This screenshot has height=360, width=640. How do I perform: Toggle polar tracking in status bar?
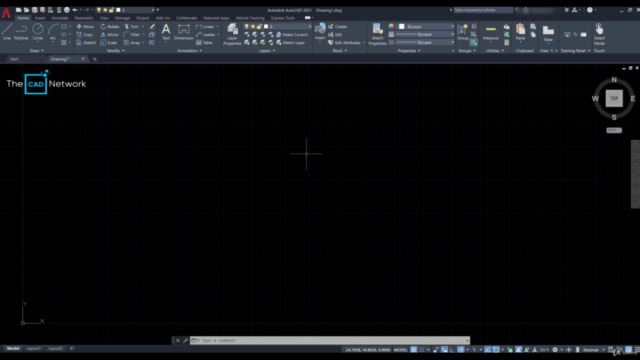(461, 350)
